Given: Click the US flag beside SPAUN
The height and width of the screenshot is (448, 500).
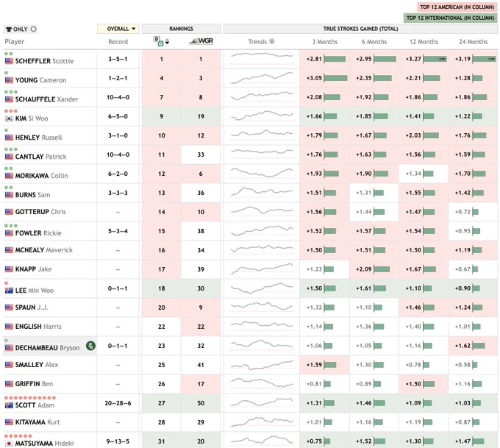Looking at the screenshot, I should tap(9, 307).
